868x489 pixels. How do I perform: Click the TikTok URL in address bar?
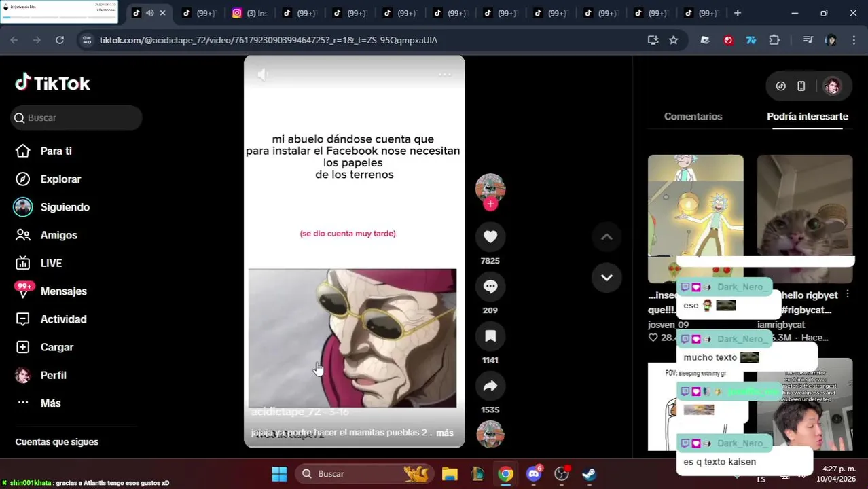click(x=268, y=40)
